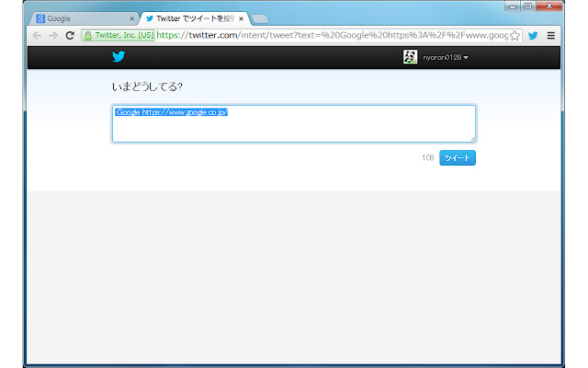Click inside the tweet text area
The image size is (588, 368).
tap(294, 123)
